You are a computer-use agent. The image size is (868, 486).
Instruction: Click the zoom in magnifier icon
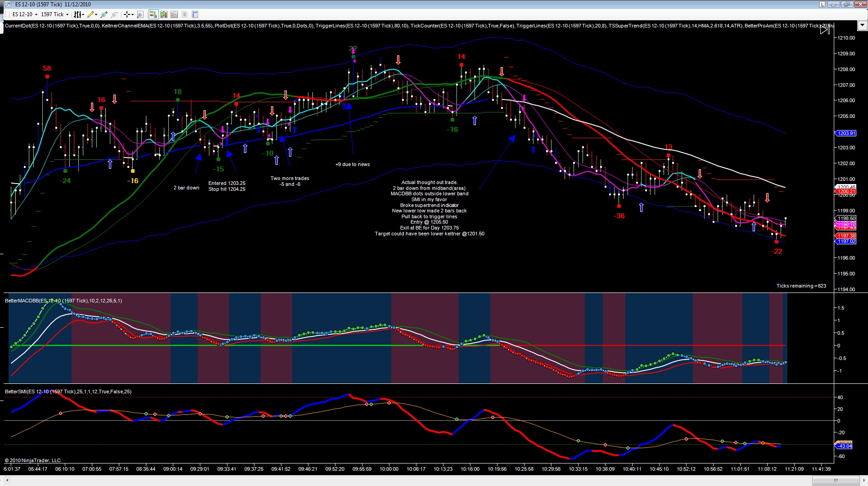(x=104, y=14)
